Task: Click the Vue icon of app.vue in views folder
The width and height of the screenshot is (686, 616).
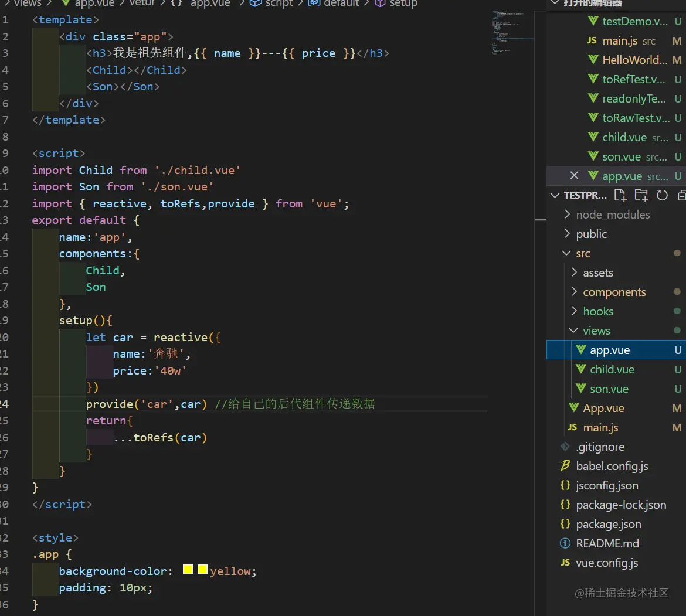Action: (580, 349)
